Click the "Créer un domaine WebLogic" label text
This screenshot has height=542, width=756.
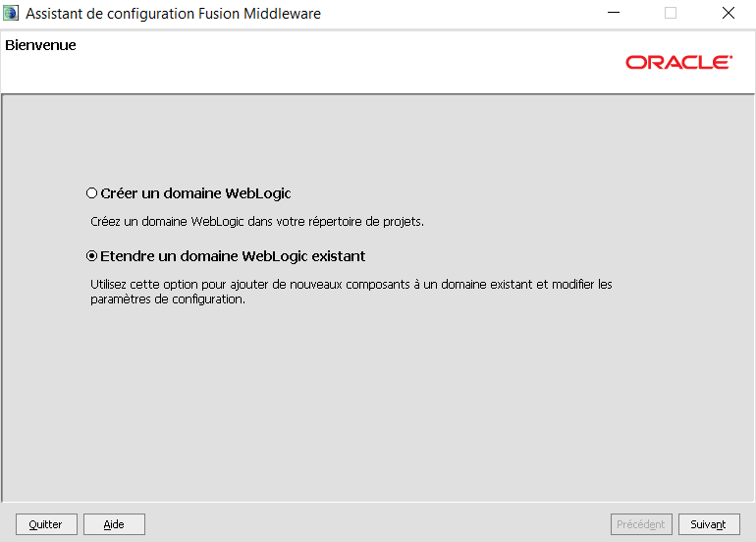[x=195, y=193]
